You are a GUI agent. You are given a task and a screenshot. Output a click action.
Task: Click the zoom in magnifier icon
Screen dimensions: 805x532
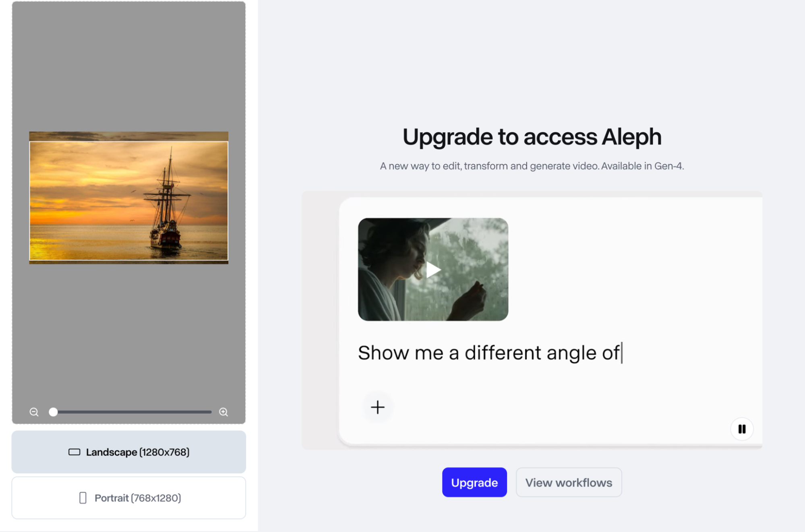(223, 412)
